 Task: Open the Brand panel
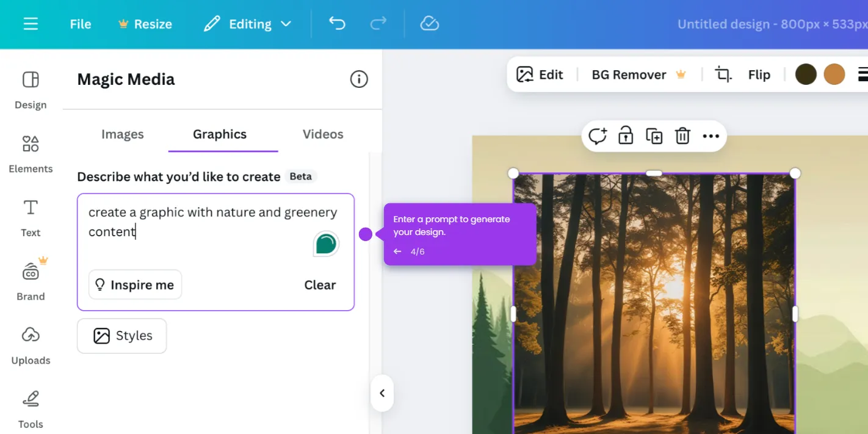[30, 281]
